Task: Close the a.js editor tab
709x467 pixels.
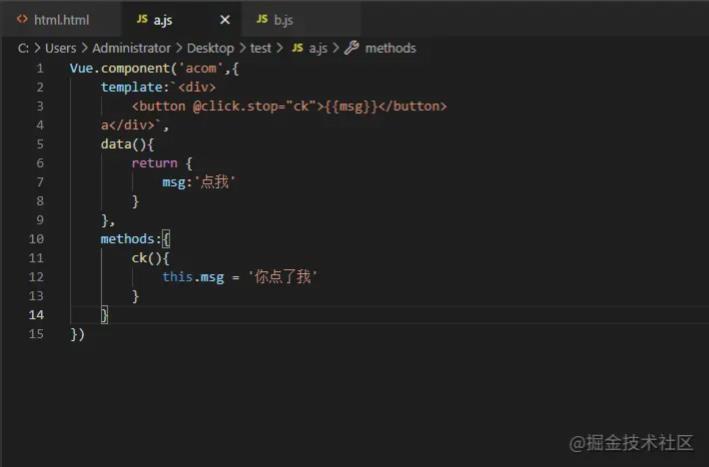Action: point(224,19)
